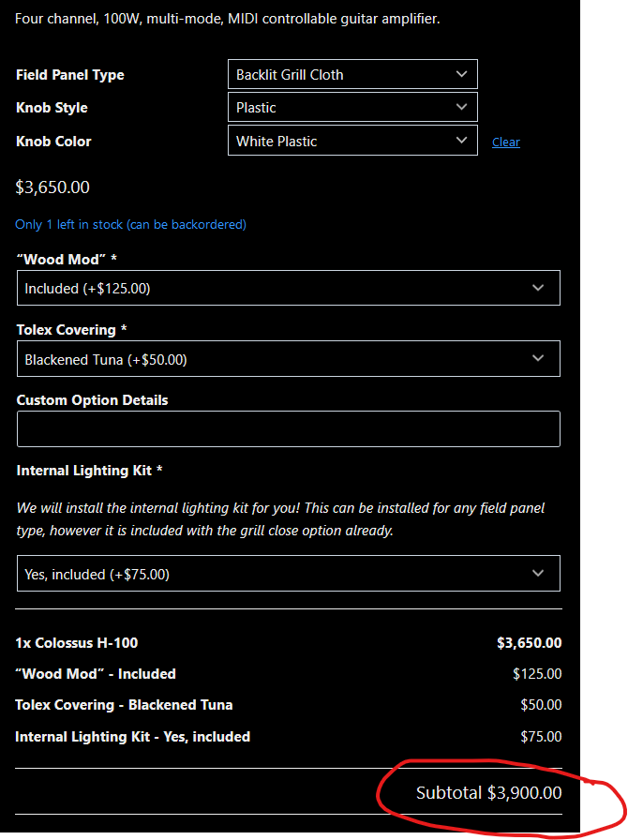The image size is (628, 840).
Task: Click the Tolex Covering - Blackened Tuna row
Action: point(124,705)
